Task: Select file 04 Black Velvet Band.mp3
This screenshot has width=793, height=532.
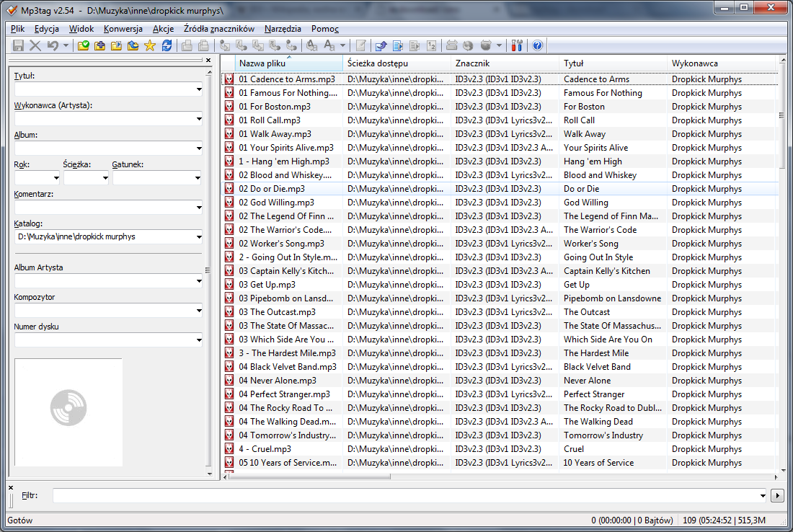Action: (x=287, y=367)
